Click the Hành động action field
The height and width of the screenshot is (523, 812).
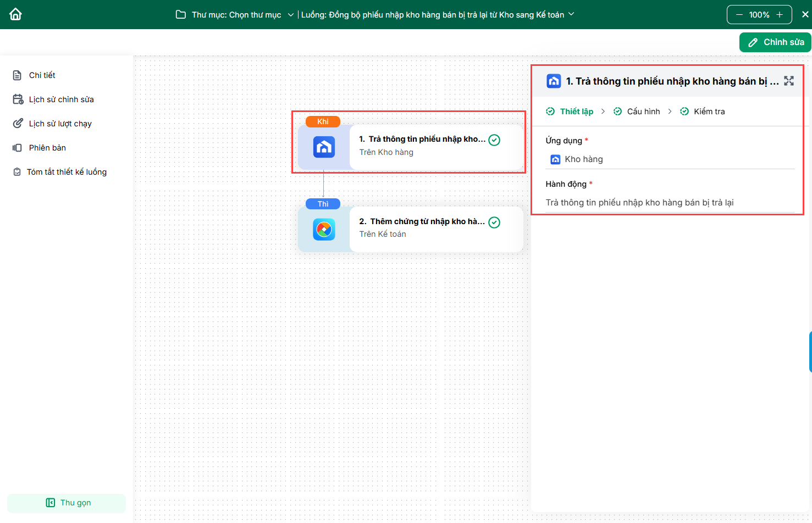click(670, 203)
